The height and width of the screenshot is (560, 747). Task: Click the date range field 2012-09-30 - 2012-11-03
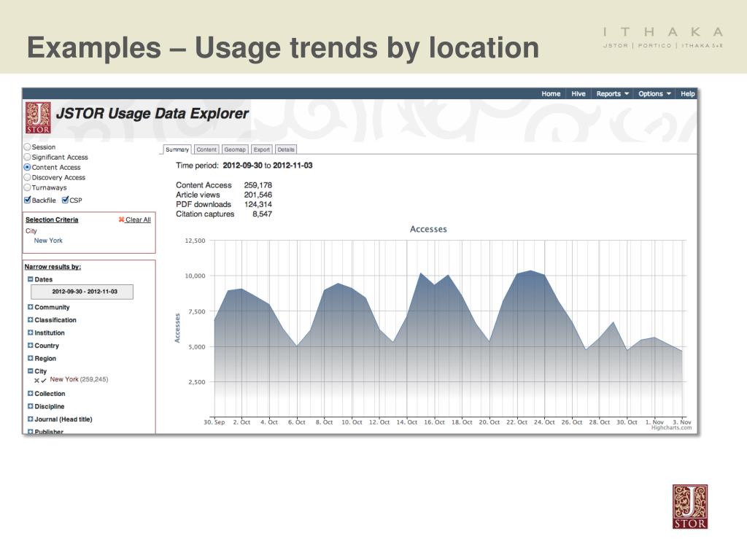(x=82, y=292)
